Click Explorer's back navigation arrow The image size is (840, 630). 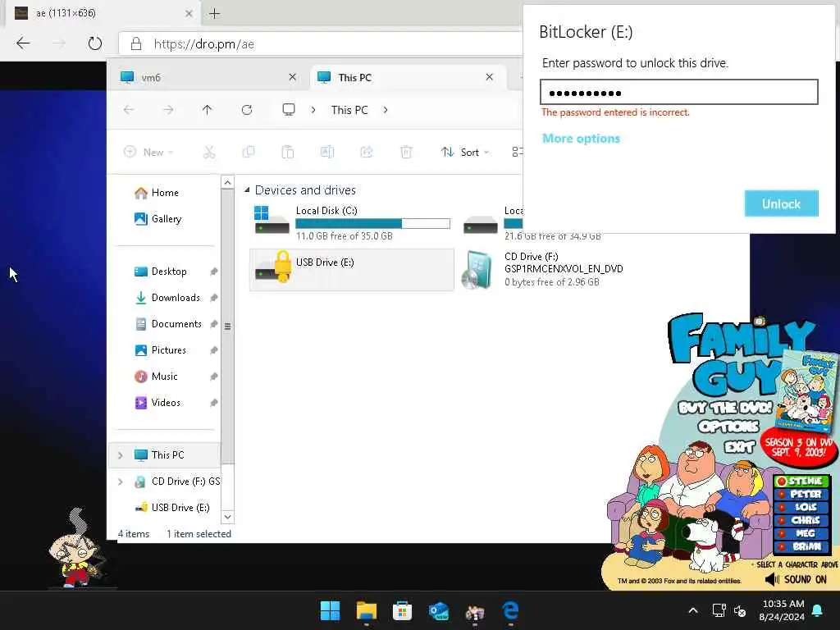(129, 110)
